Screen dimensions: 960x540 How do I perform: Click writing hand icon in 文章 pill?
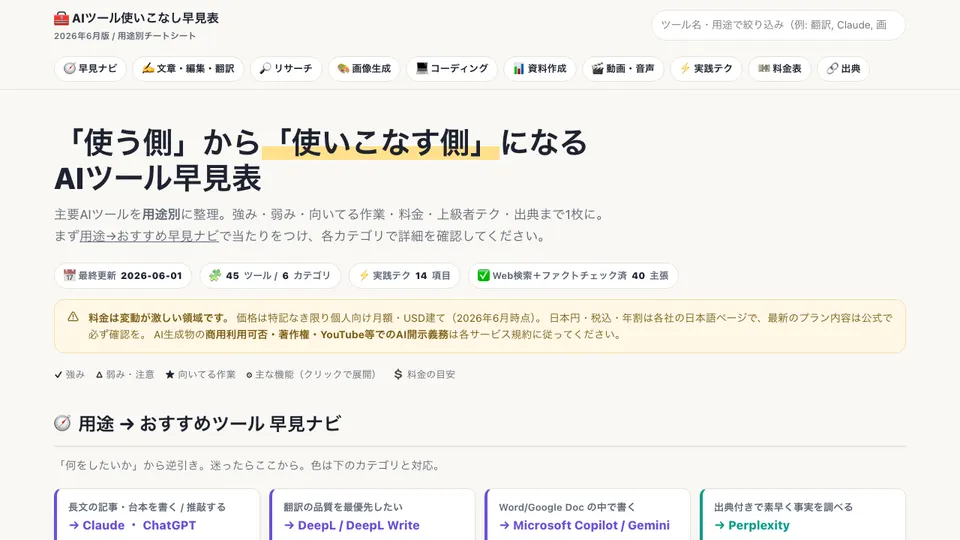pos(148,69)
